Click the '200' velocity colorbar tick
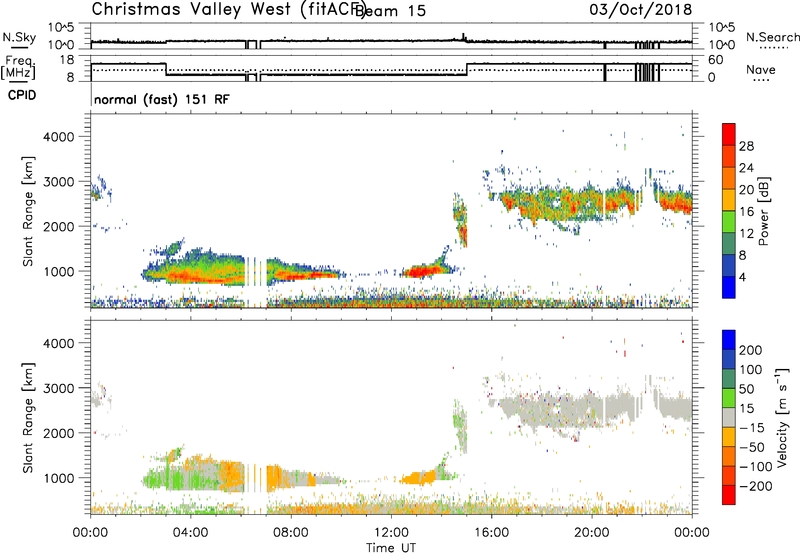Image resolution: width=800 pixels, height=554 pixels. tap(751, 350)
